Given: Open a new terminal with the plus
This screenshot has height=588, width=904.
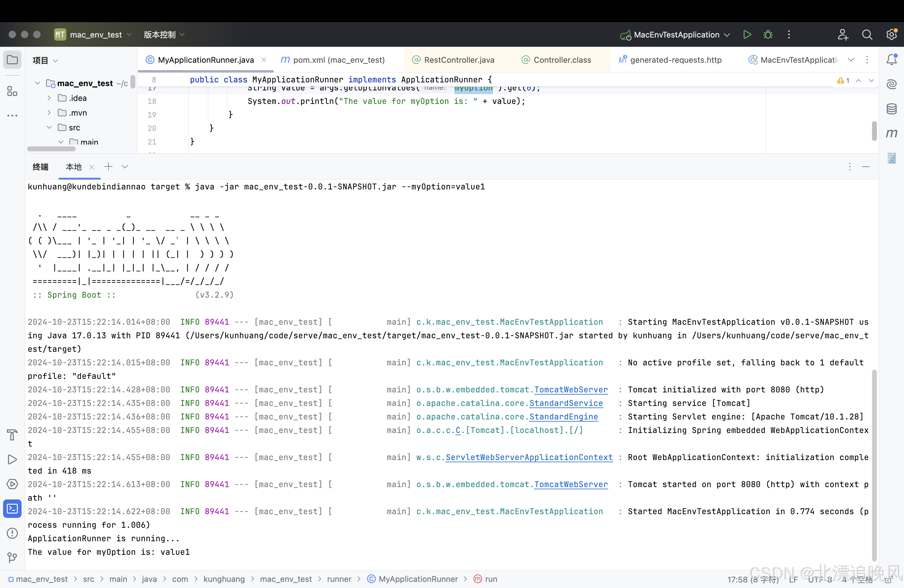Looking at the screenshot, I should coord(108,166).
